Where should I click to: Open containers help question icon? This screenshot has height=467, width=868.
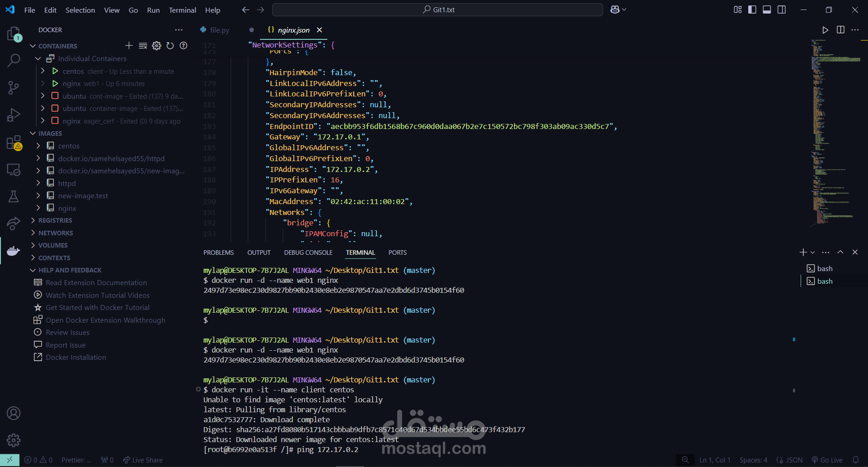[184, 46]
